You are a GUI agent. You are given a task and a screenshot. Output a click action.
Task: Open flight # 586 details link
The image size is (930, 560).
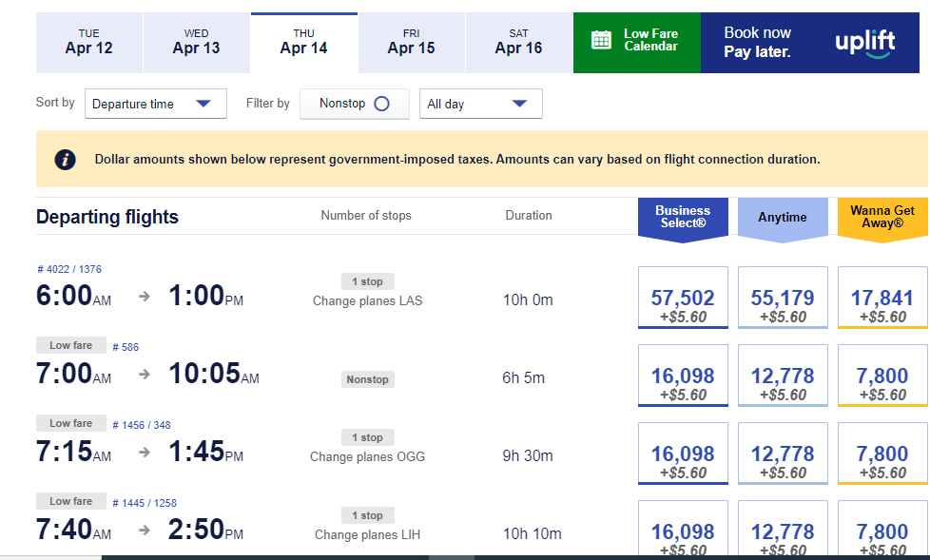126,347
